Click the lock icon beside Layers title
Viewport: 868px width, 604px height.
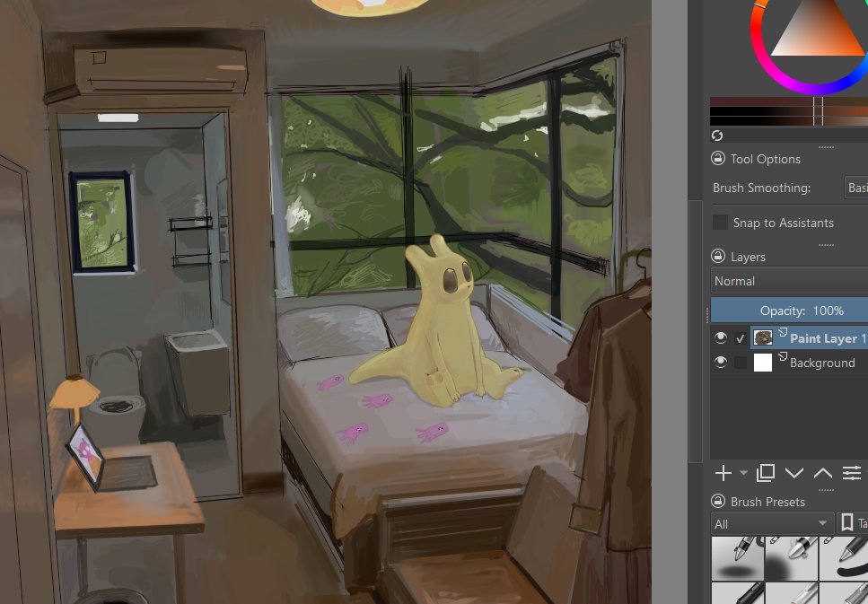coord(718,257)
